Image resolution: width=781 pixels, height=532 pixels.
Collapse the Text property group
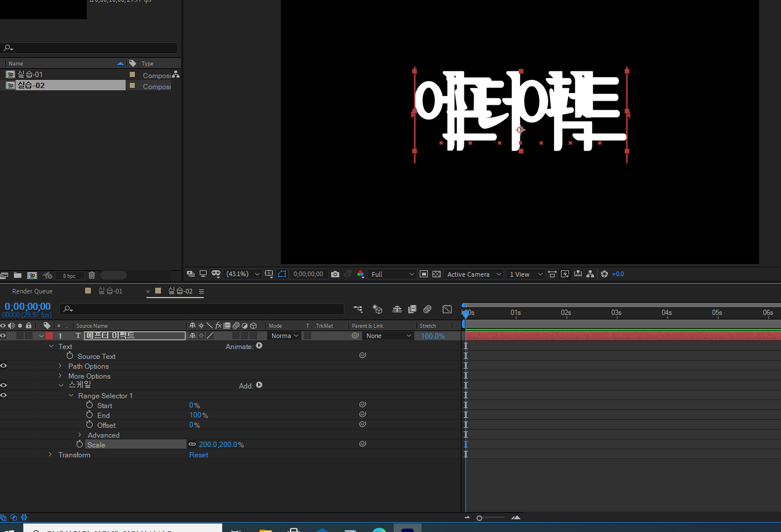coord(51,346)
